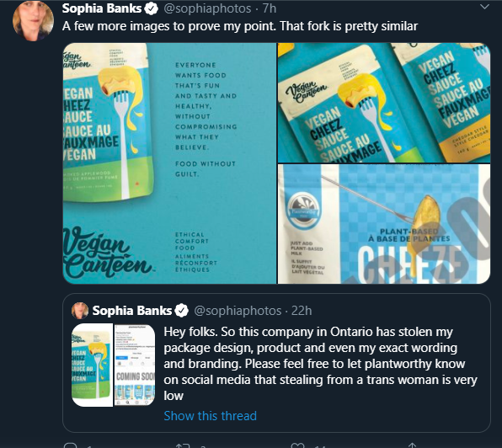Open the 7h timestamp of the tweet
The height and width of the screenshot is (448, 502).
pyautogui.click(x=270, y=8)
